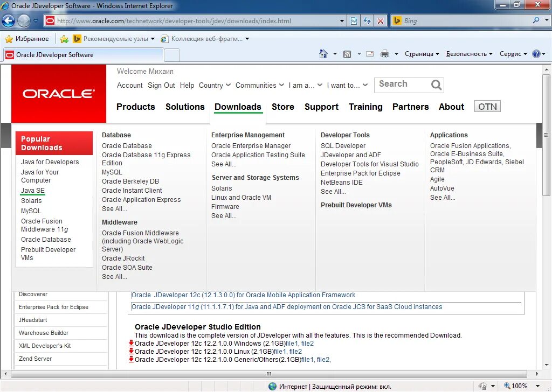Open JDeveloper and ADF link
This screenshot has width=552, height=392.
point(350,155)
